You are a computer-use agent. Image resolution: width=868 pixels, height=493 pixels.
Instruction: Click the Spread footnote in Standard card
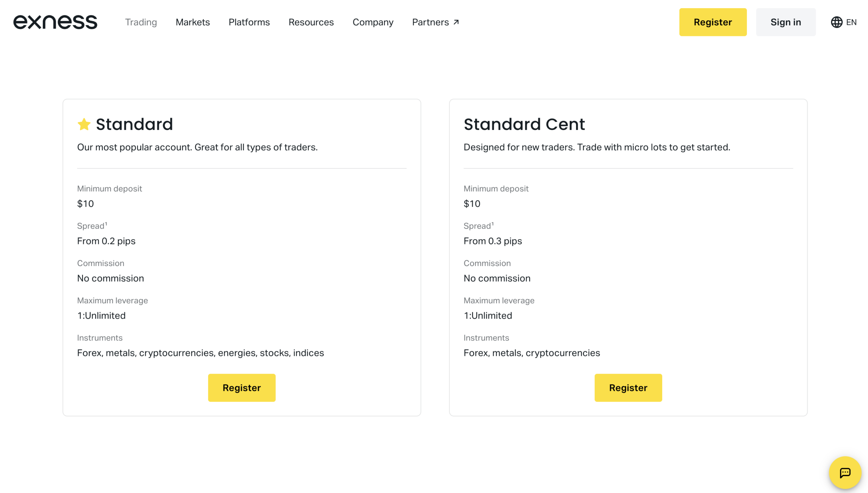coord(106,224)
